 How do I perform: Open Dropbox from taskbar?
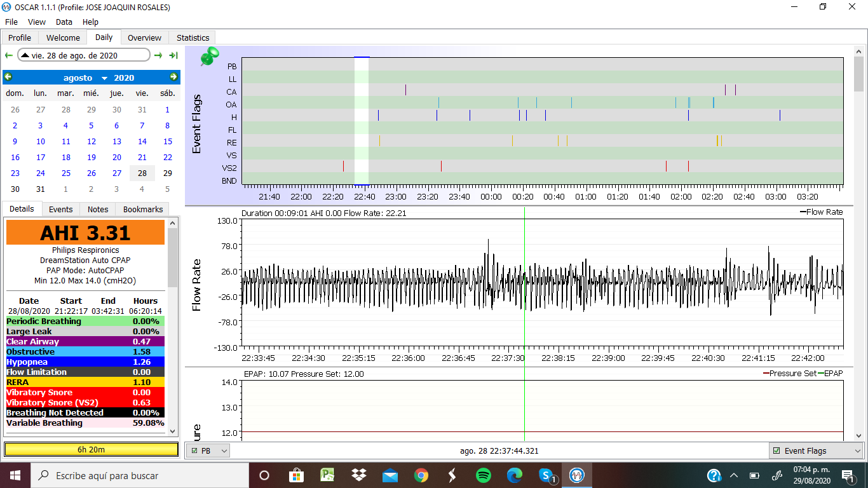[358, 475]
